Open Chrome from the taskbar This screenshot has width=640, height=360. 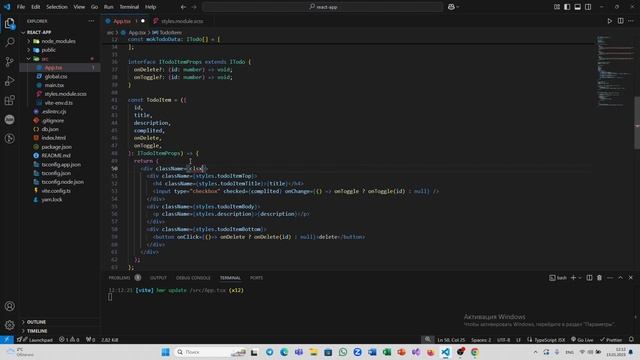pos(475,352)
